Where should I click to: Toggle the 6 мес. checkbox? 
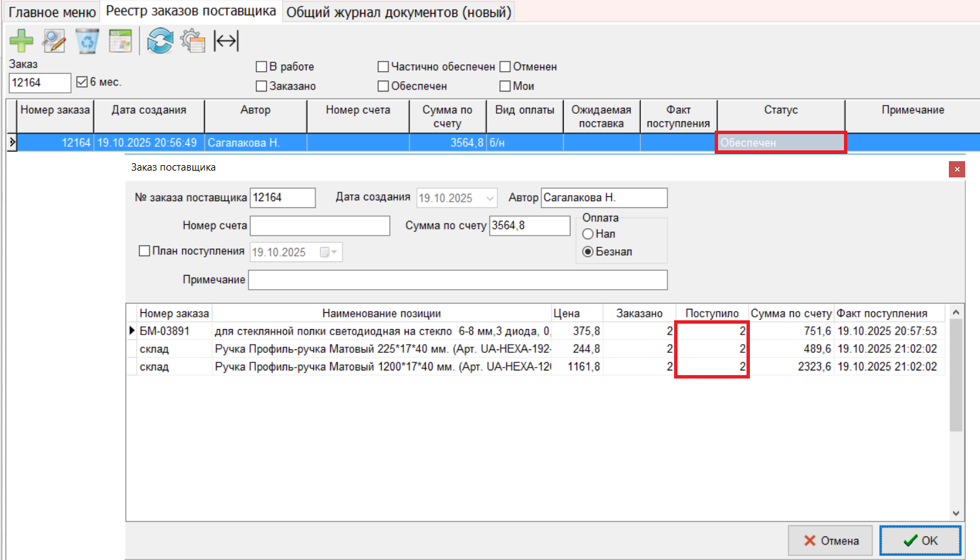coord(83,82)
